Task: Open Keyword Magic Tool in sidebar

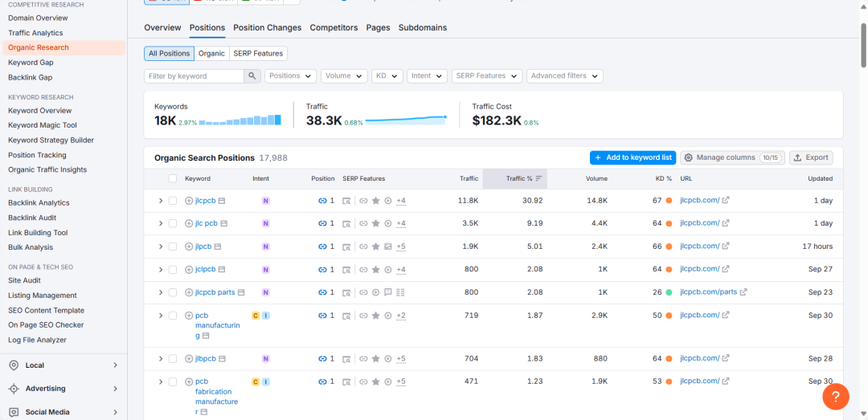Action: point(43,125)
